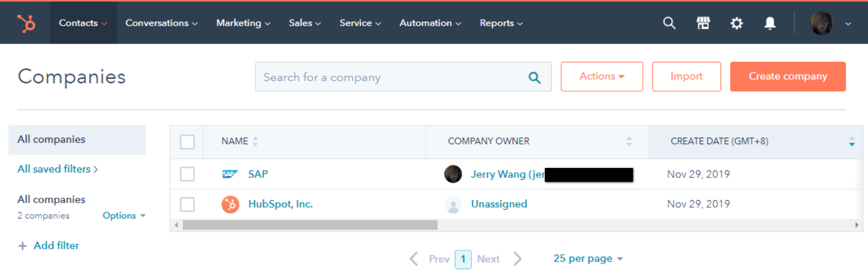Click the HubSpot sprocket logo
This screenshot has width=868, height=276.
click(26, 23)
